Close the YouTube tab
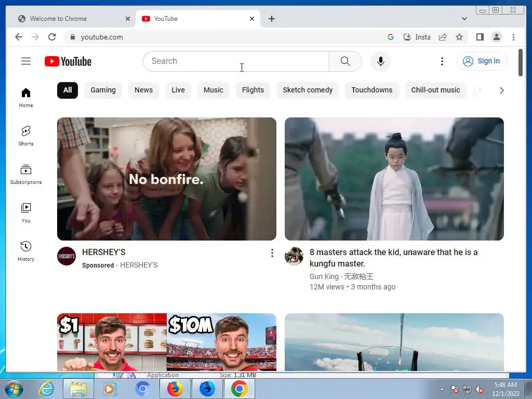Screen dimensions: 532x399 click(252, 19)
